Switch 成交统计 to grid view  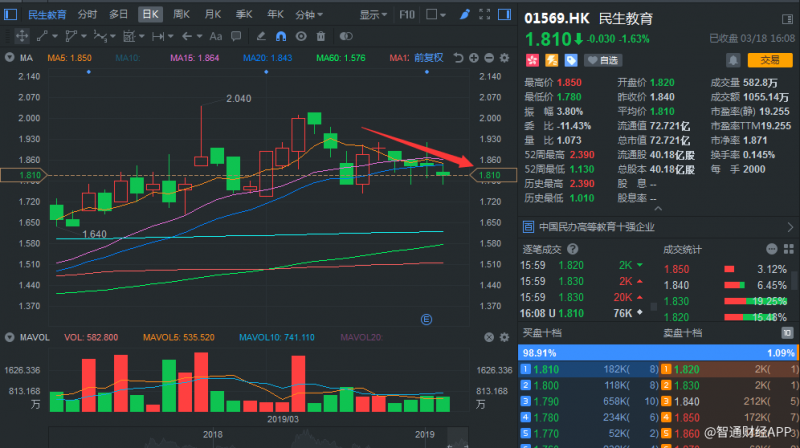pos(789,249)
